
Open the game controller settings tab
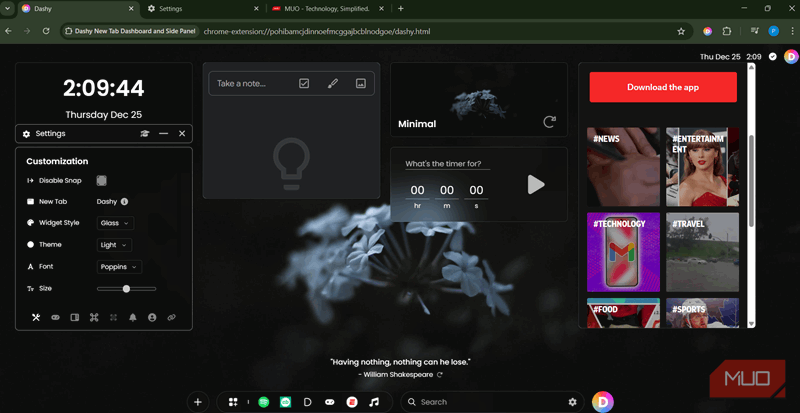[55, 318]
